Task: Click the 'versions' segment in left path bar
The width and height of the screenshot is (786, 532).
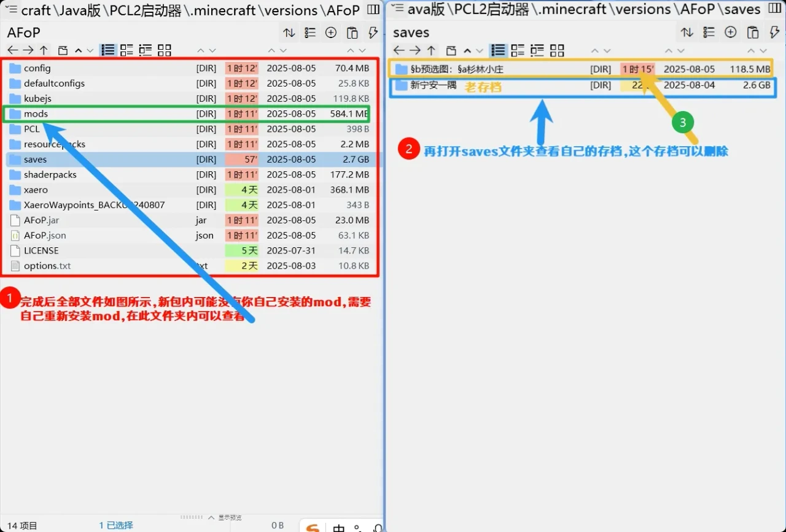Action: tap(290, 10)
